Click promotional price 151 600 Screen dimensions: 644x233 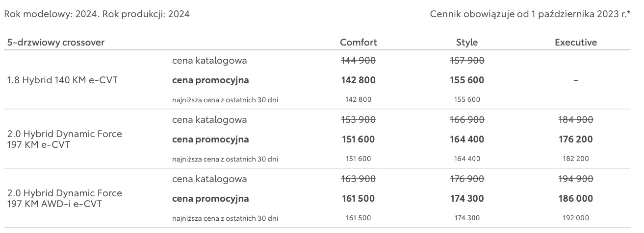[358, 140]
